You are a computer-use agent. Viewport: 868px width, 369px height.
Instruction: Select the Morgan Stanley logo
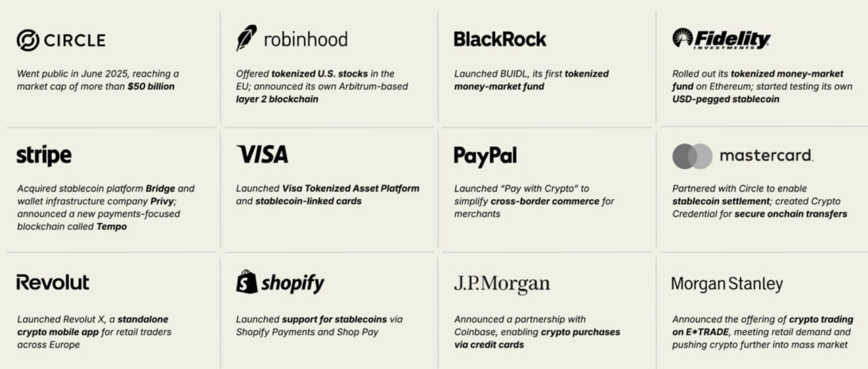[727, 284]
